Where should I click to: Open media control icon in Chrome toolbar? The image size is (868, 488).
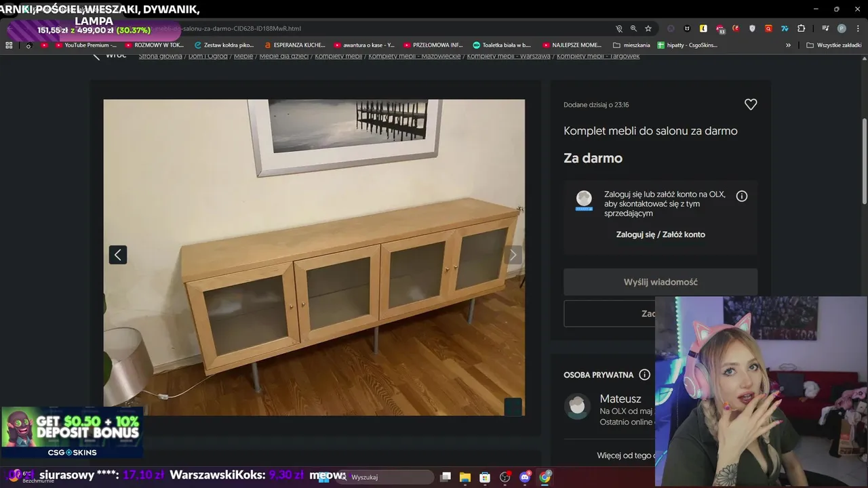[x=825, y=28]
